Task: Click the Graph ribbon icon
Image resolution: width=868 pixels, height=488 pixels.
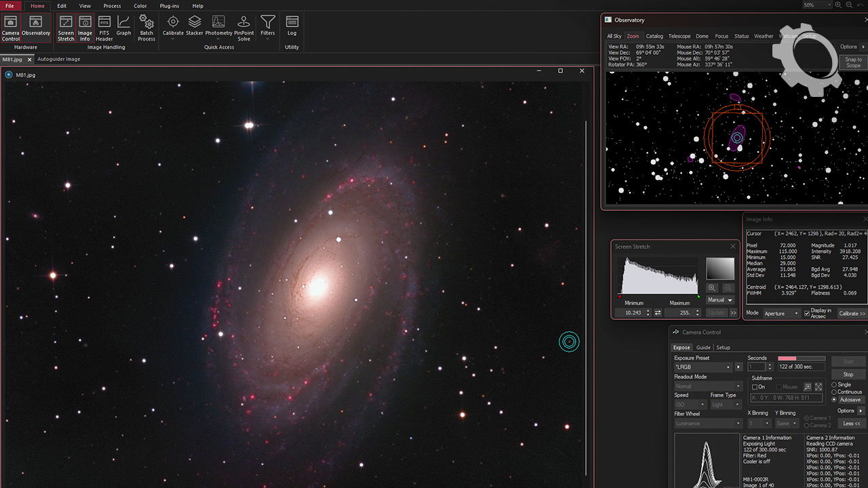Action: (x=123, y=26)
